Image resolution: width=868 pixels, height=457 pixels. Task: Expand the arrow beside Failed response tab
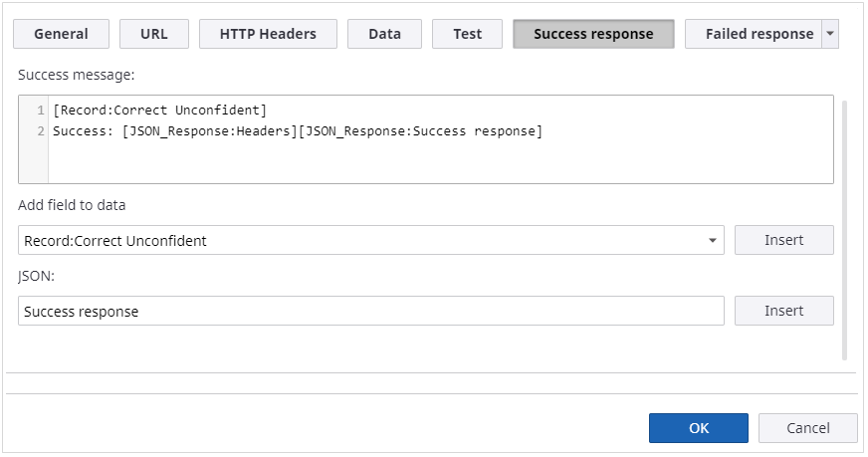[x=831, y=34]
